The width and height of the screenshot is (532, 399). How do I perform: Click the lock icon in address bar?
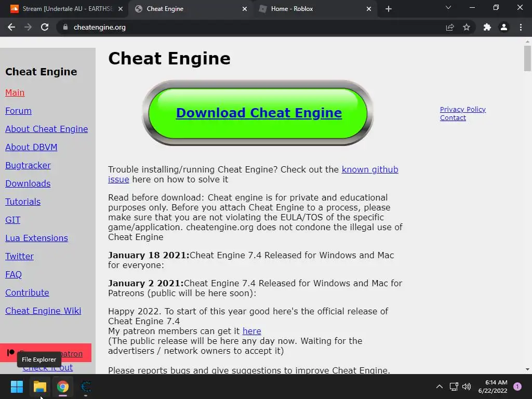(65, 27)
